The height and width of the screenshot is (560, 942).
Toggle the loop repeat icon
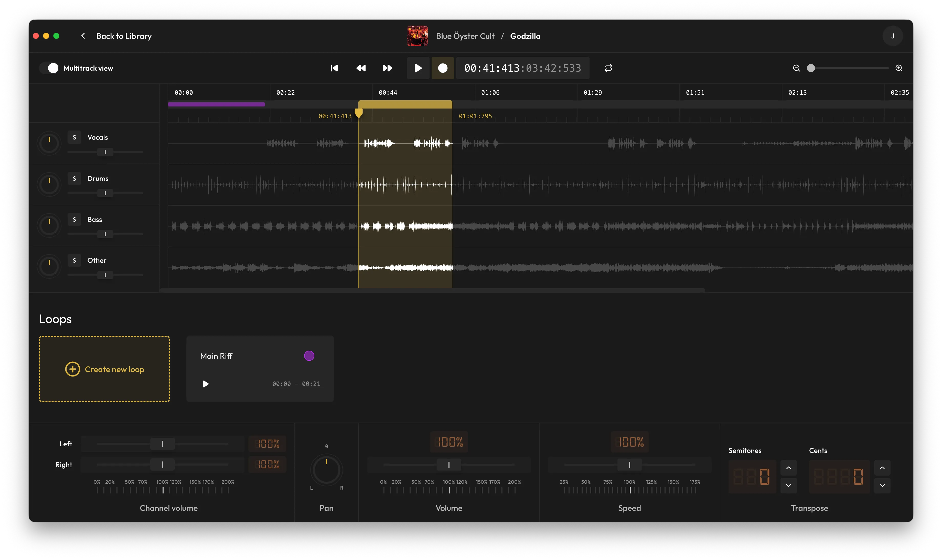608,68
